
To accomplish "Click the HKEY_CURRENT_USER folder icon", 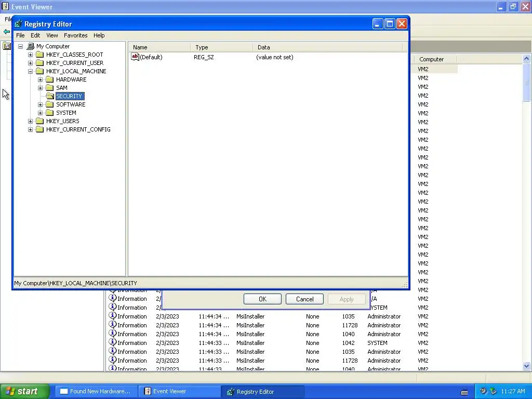I will tap(39, 63).
